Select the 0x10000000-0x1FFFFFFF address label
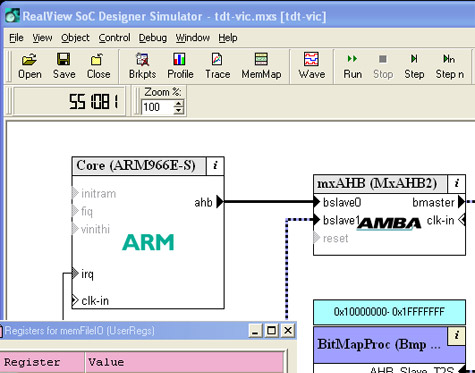 pos(389,312)
